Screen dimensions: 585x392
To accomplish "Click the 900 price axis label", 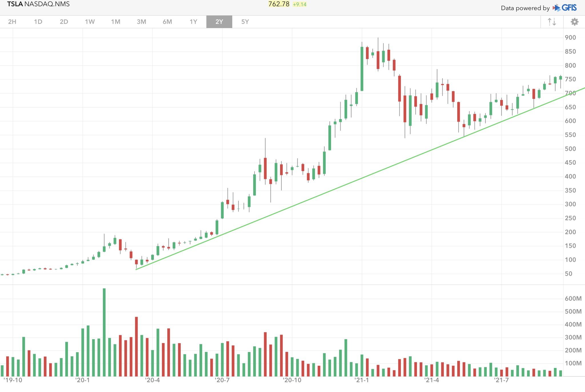I will point(570,37).
